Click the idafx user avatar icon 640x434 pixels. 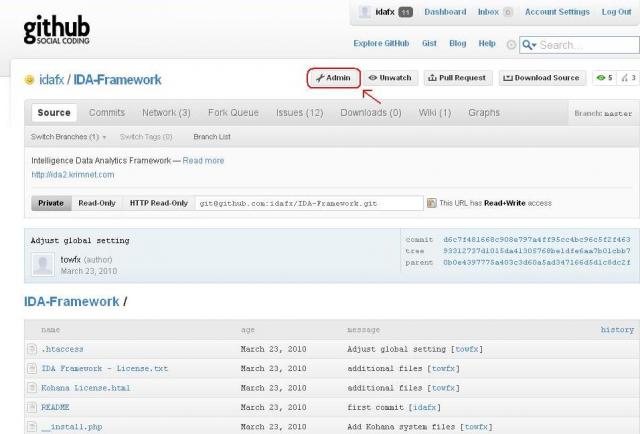(x=364, y=12)
